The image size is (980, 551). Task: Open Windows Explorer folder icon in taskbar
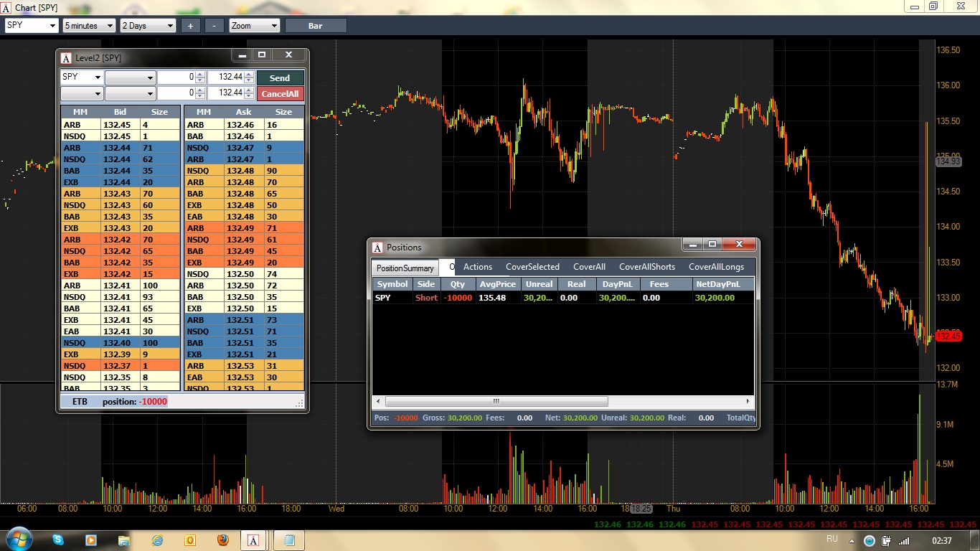coord(124,540)
